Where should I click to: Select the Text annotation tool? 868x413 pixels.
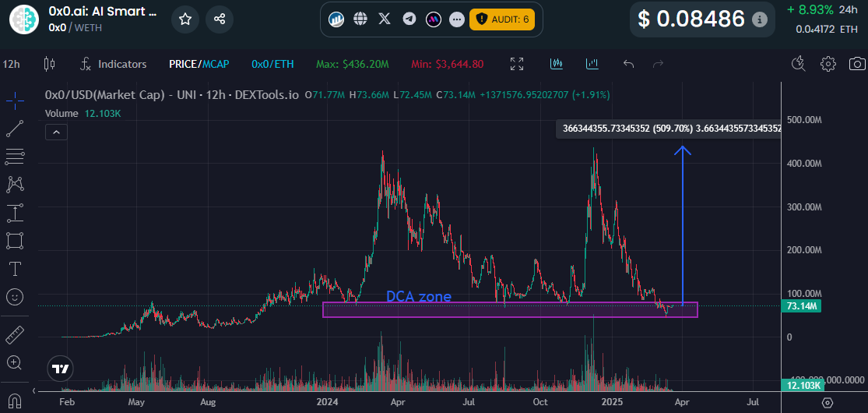coord(14,270)
